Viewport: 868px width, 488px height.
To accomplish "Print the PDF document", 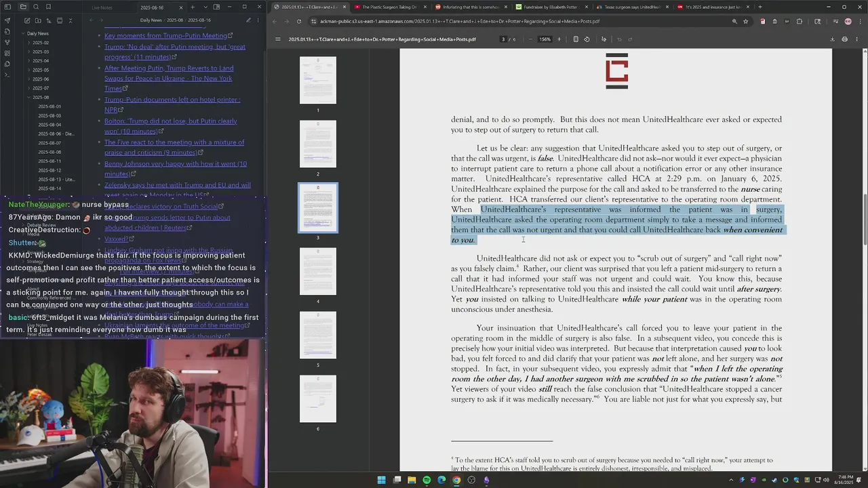I will coord(844,39).
